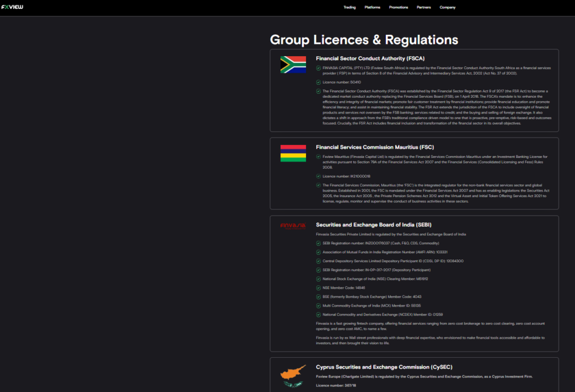Click the text Licence number: IK21000018
The image size is (575, 392).
coord(346,176)
